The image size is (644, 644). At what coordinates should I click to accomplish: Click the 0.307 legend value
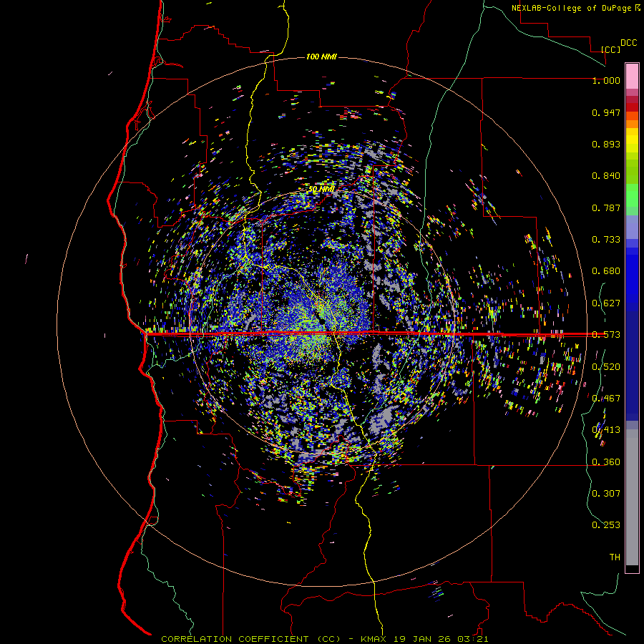[606, 494]
